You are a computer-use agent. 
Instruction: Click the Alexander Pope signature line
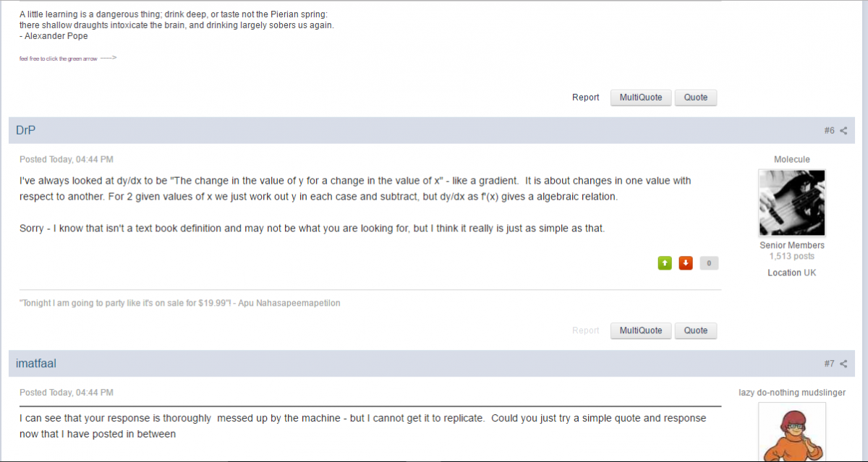(54, 36)
